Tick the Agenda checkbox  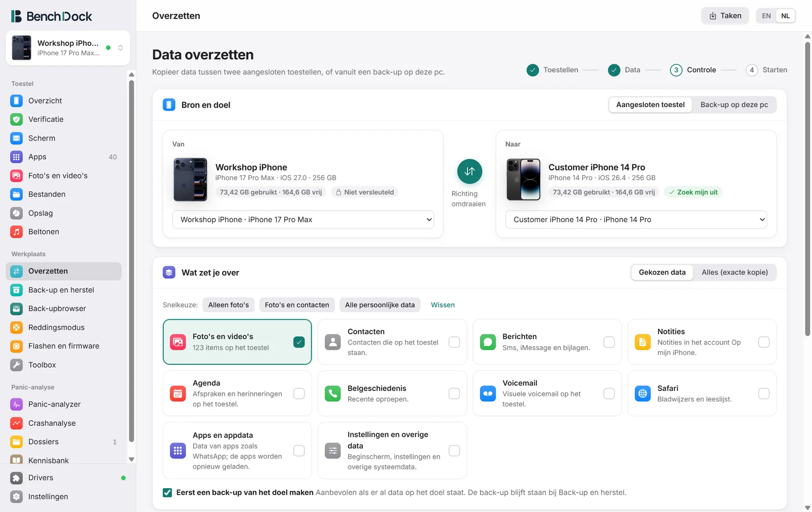tap(299, 394)
